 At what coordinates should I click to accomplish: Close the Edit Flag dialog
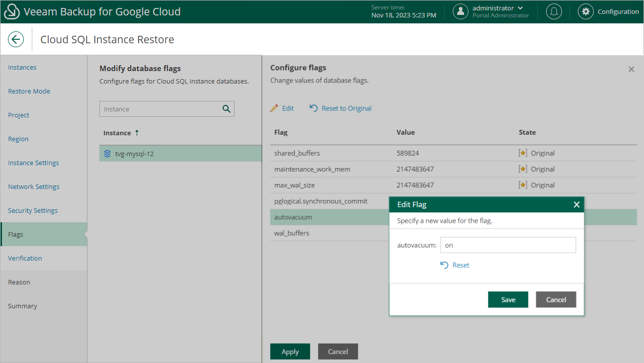pyautogui.click(x=576, y=204)
